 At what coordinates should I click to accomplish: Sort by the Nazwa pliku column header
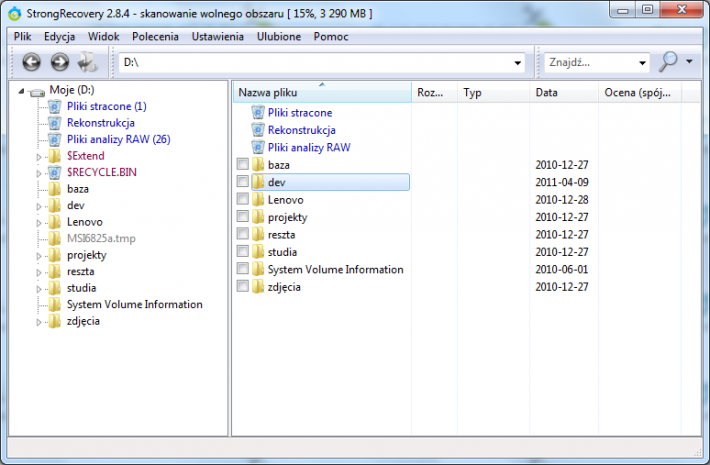[322, 92]
